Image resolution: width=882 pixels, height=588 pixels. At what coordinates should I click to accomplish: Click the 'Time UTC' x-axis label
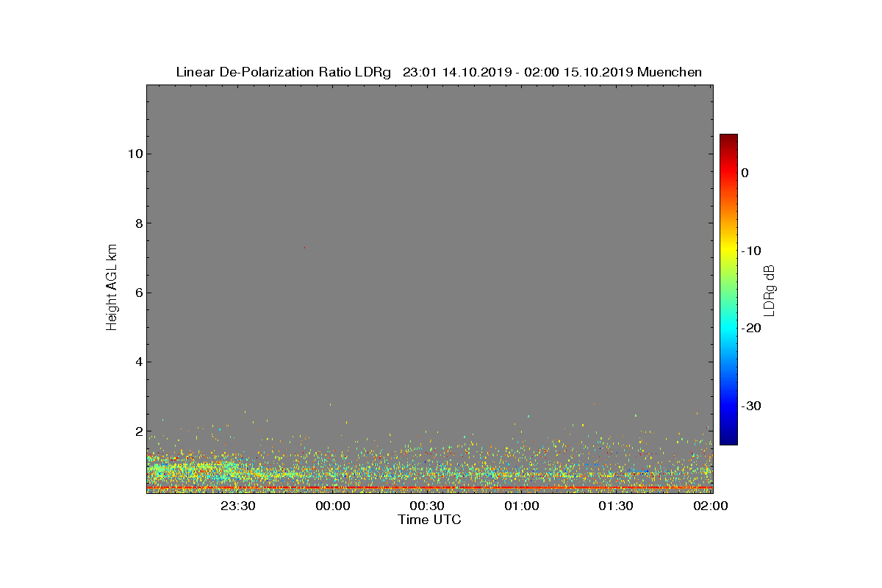tap(430, 520)
